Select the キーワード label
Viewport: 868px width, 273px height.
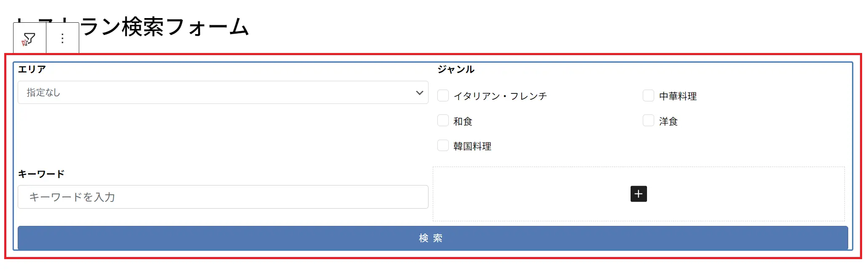41,174
